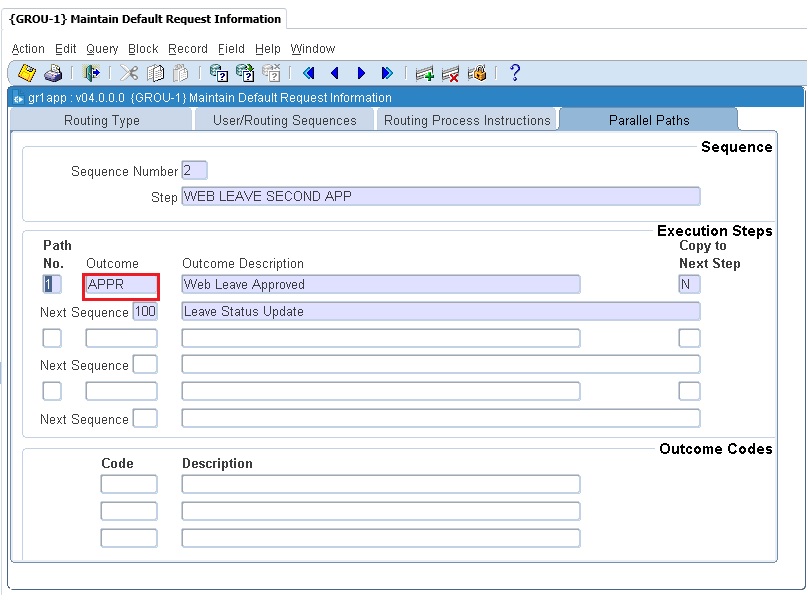Open help via question mark icon

coord(515,73)
